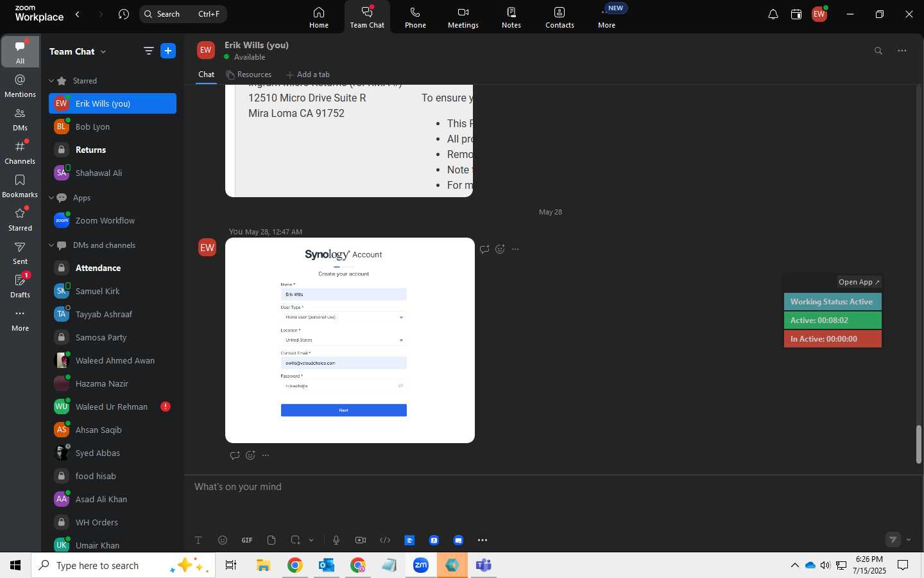Open Channels in the sidebar
This screenshot has width=924, height=578.
(21, 153)
